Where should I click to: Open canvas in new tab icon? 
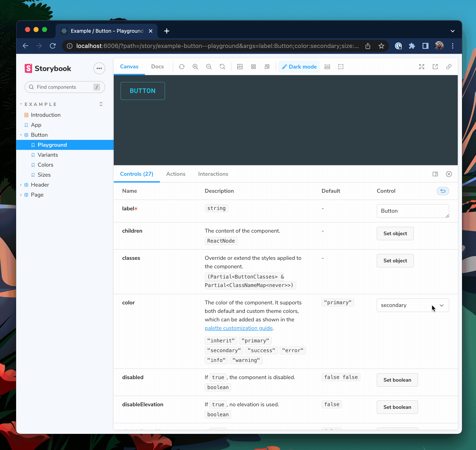point(435,67)
